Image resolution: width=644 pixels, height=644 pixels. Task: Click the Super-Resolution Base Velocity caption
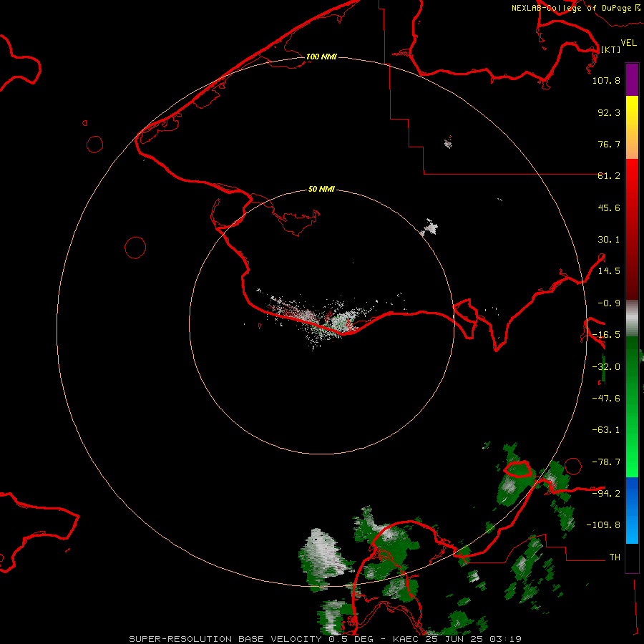coord(326,639)
